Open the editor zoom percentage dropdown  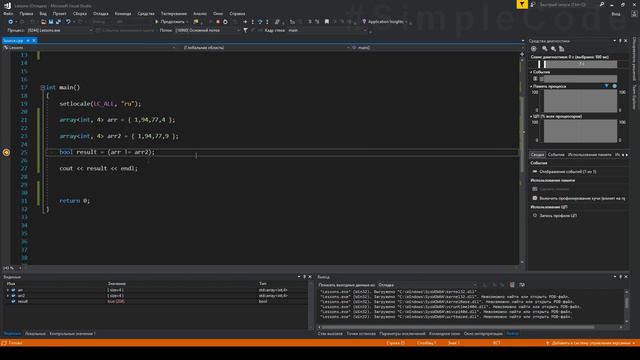[11, 268]
